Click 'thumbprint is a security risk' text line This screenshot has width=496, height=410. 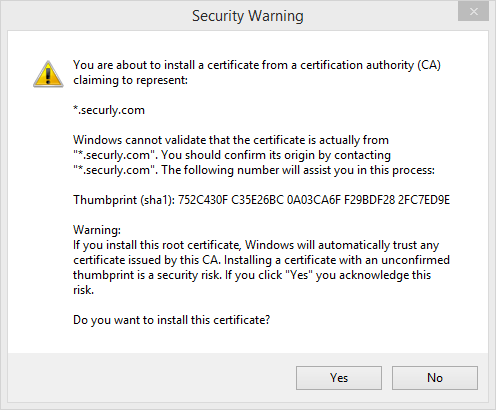(x=147, y=275)
